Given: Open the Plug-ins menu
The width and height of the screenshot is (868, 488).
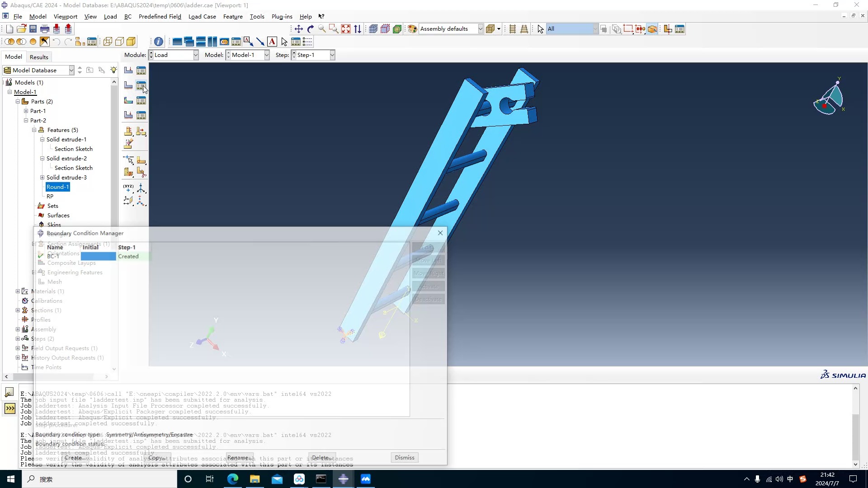Looking at the screenshot, I should point(282,16).
